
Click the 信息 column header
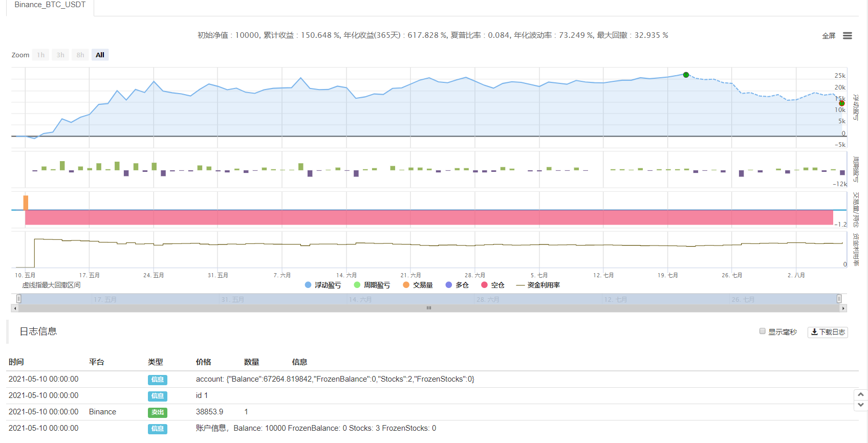click(300, 362)
